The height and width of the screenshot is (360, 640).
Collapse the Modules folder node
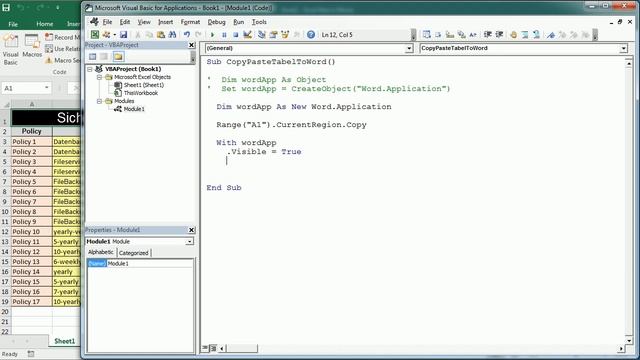99,101
